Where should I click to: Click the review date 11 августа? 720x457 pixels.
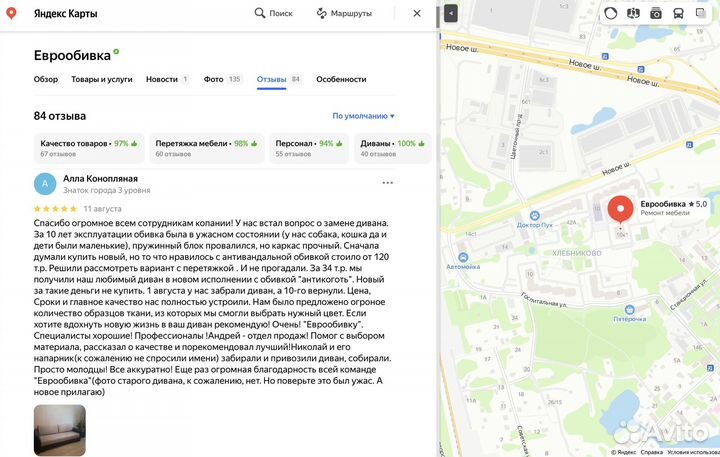tap(102, 209)
